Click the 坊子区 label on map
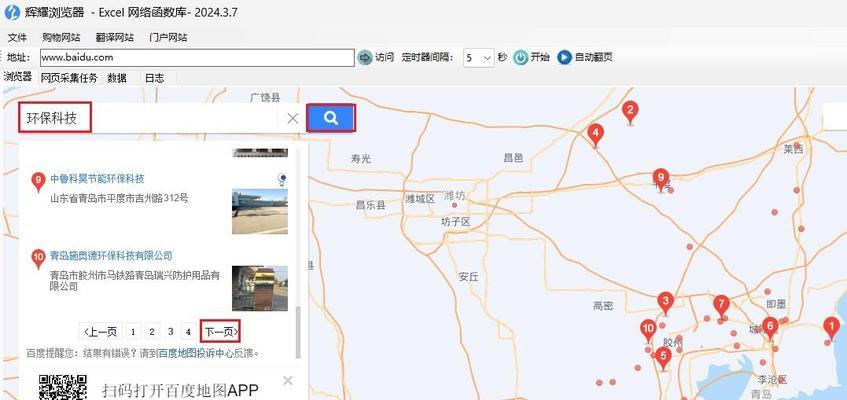The width and height of the screenshot is (847, 400). point(456,222)
